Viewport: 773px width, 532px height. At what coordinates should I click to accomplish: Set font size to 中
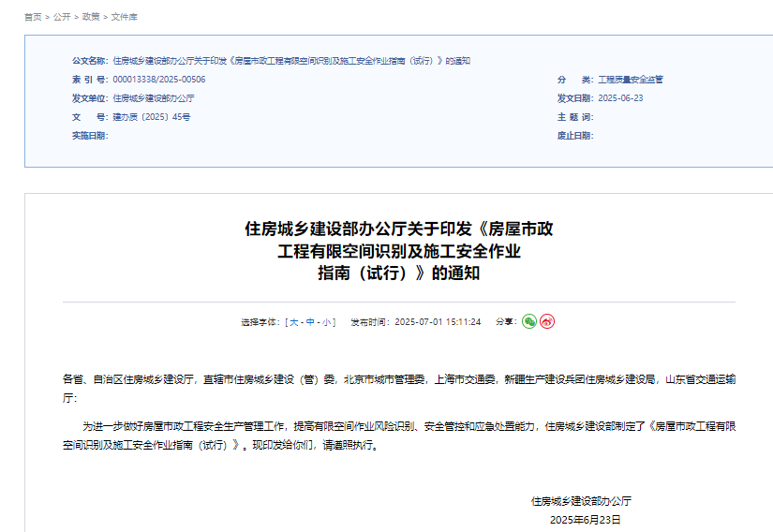click(x=310, y=322)
